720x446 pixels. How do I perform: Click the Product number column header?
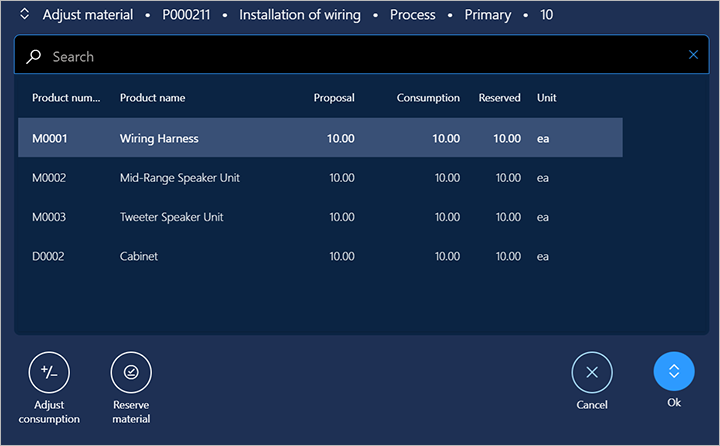(66, 98)
